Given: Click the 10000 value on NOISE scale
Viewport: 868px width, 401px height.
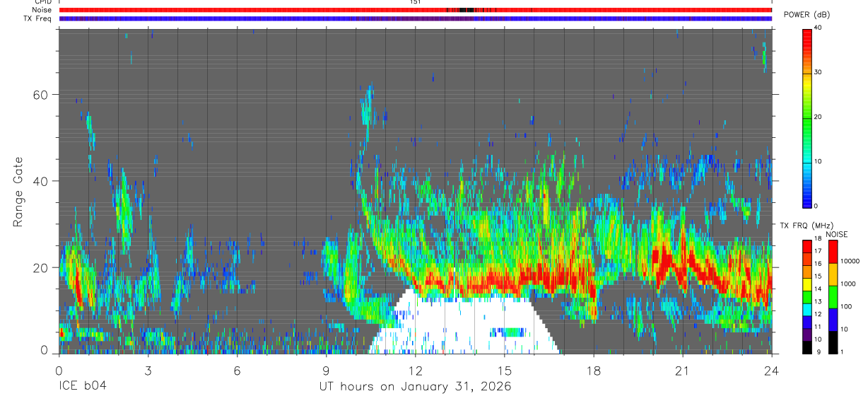Looking at the screenshot, I should point(851,262).
